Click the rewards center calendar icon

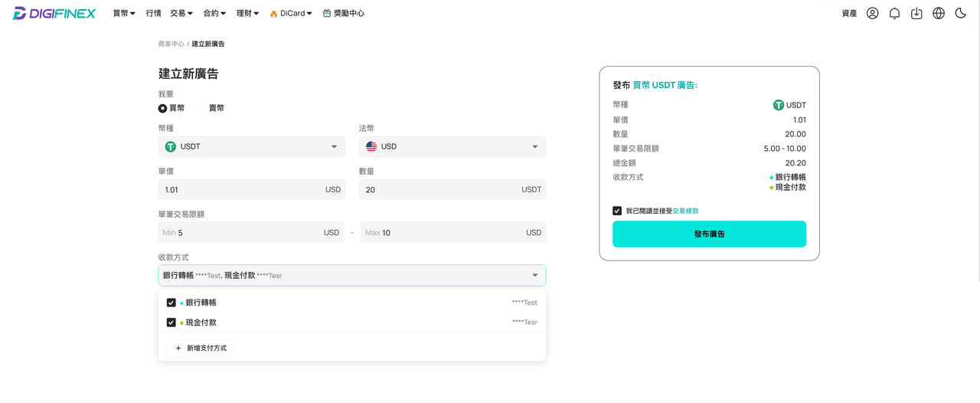click(x=327, y=13)
